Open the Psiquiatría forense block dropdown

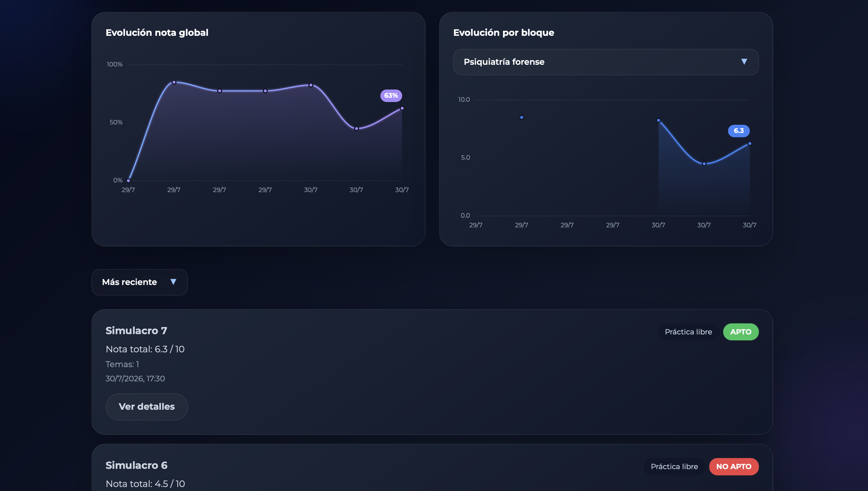[x=606, y=62]
